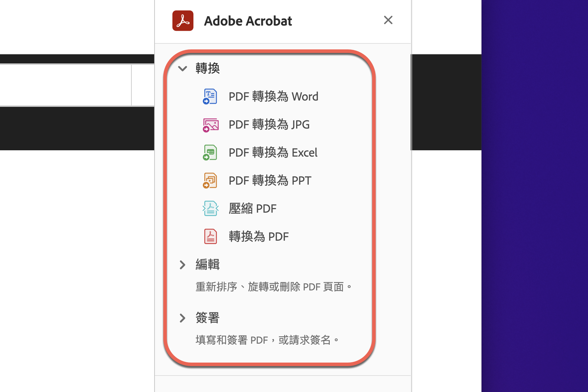Click the 簽署 section heading
Image resolution: width=588 pixels, height=392 pixels.
pyautogui.click(x=207, y=318)
